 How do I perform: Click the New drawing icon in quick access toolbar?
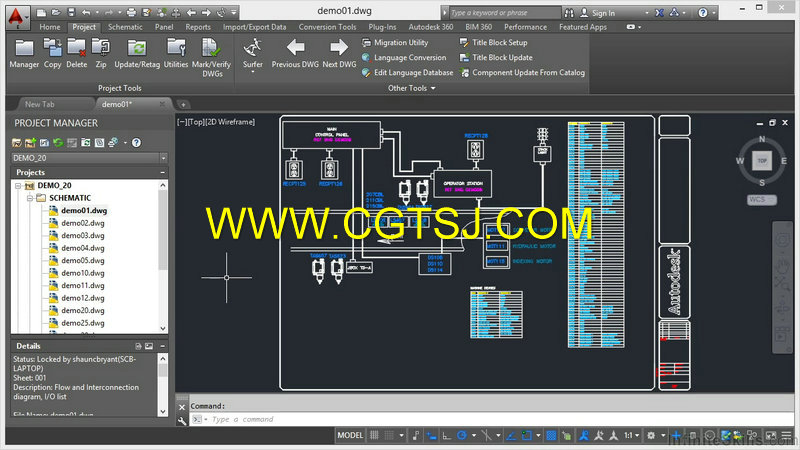tap(41, 13)
